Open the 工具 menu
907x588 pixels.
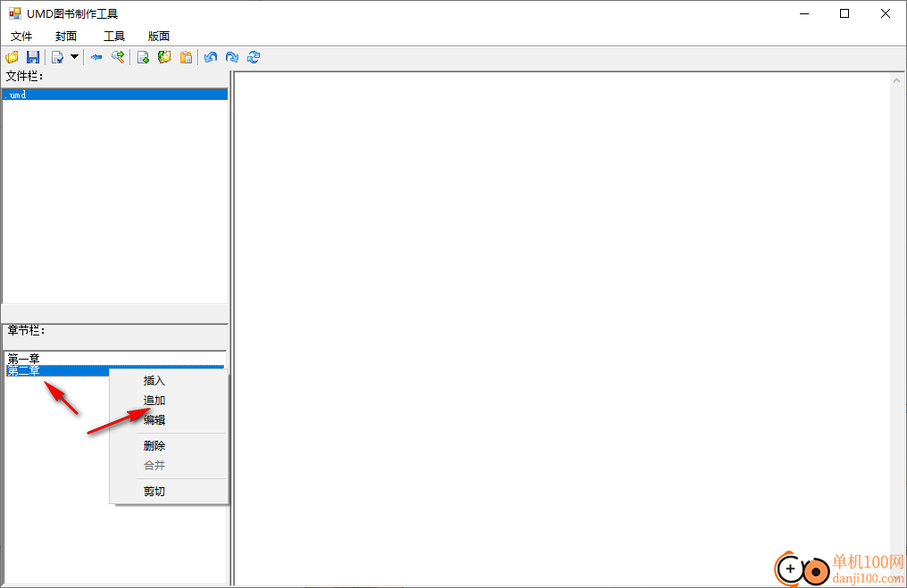(x=114, y=36)
